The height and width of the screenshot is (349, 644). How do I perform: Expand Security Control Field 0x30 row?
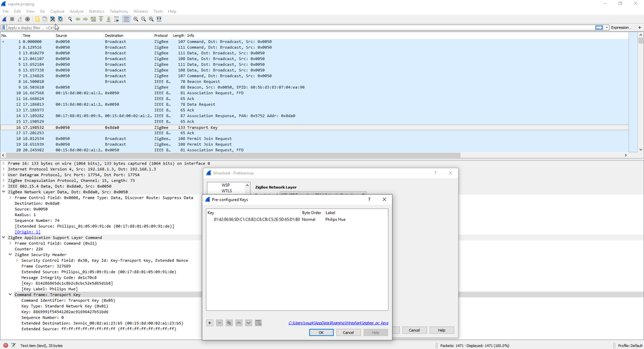(17, 261)
